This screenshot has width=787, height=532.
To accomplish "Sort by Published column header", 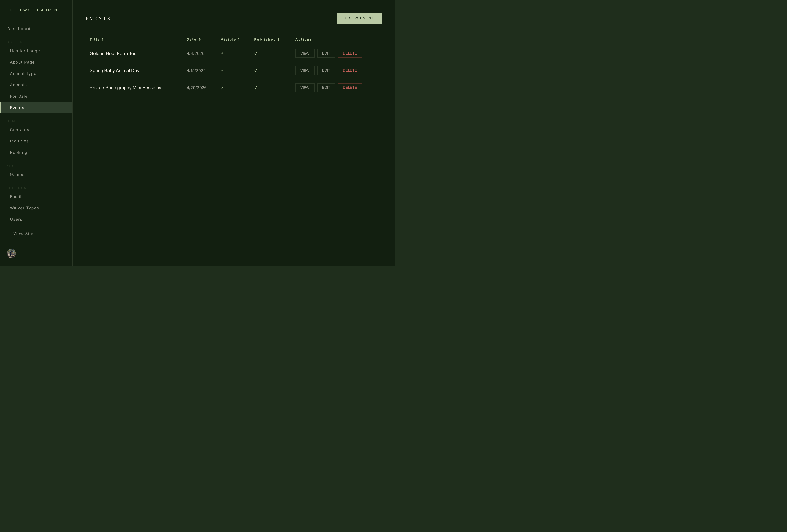I will (266, 40).
